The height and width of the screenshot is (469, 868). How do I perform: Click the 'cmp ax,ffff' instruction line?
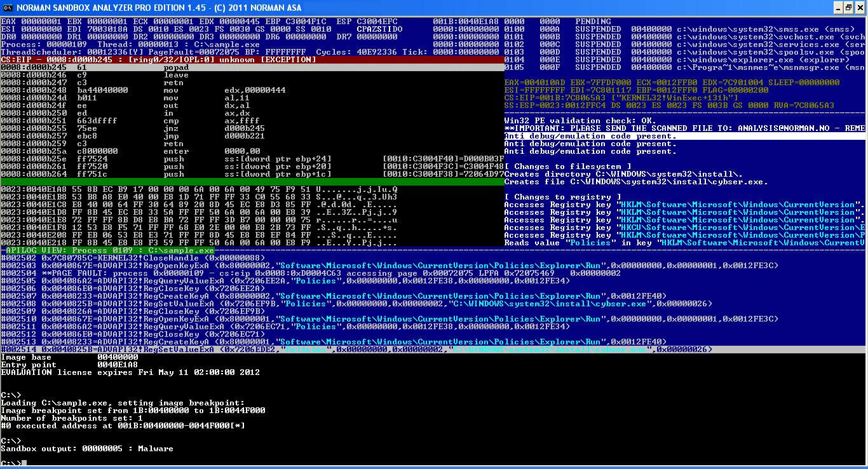[252, 121]
